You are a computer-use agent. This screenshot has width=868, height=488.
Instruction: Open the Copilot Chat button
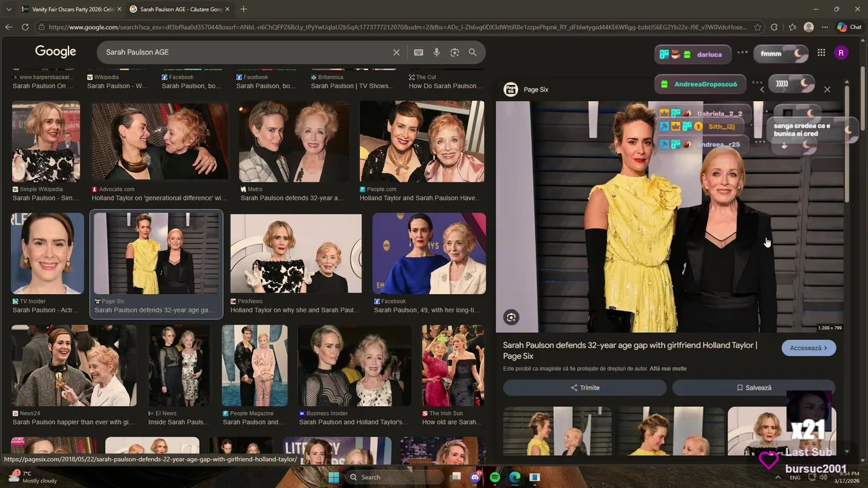coord(849,27)
